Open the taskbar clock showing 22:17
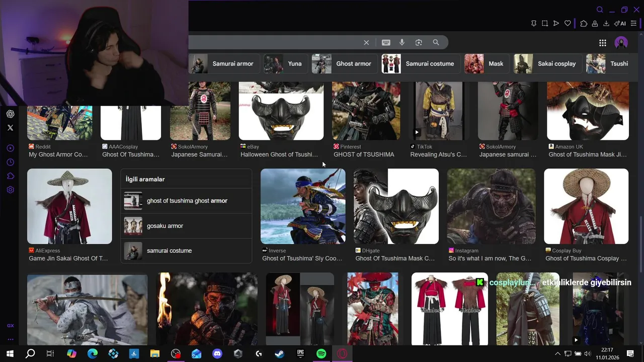The image size is (644, 362). tap(607, 354)
